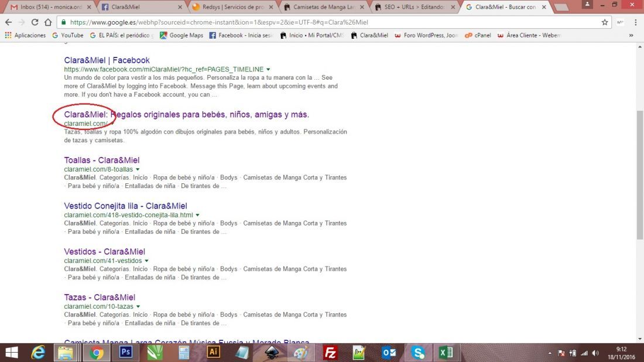Open the network signal tray icon
This screenshot has width=644, height=362.
[584, 353]
